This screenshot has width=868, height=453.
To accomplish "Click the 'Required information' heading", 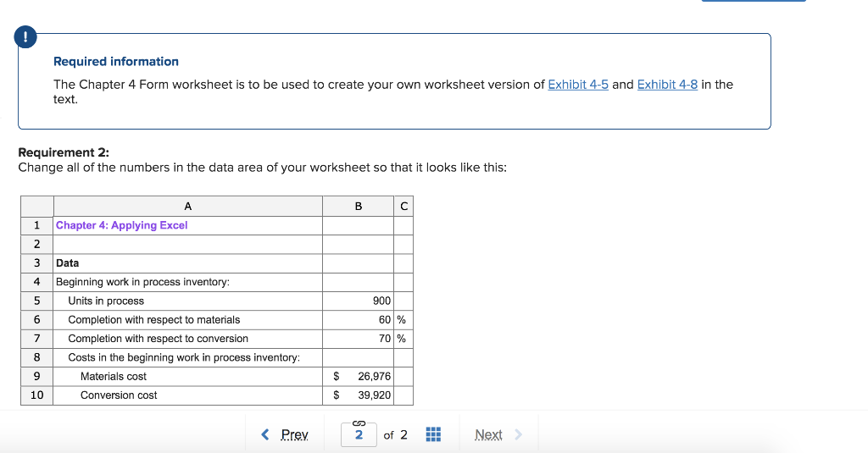I will coord(115,62).
